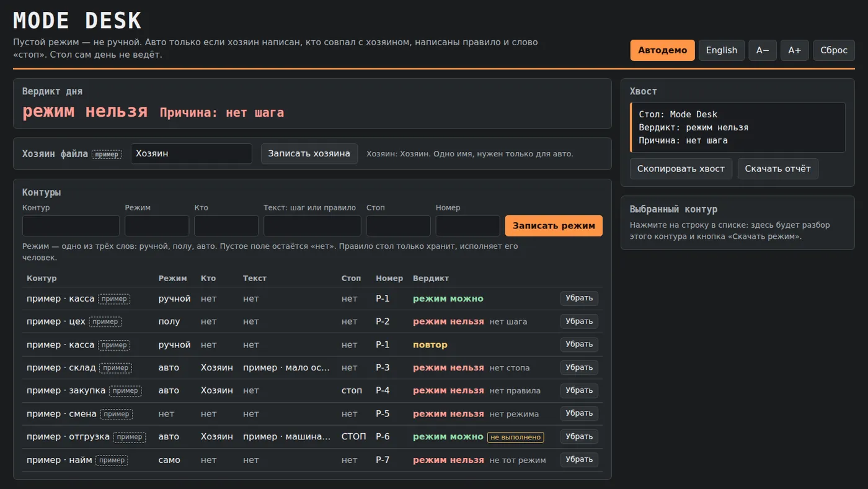This screenshot has height=489, width=868.
Task: Select the row пример · склад
Action: click(312, 367)
